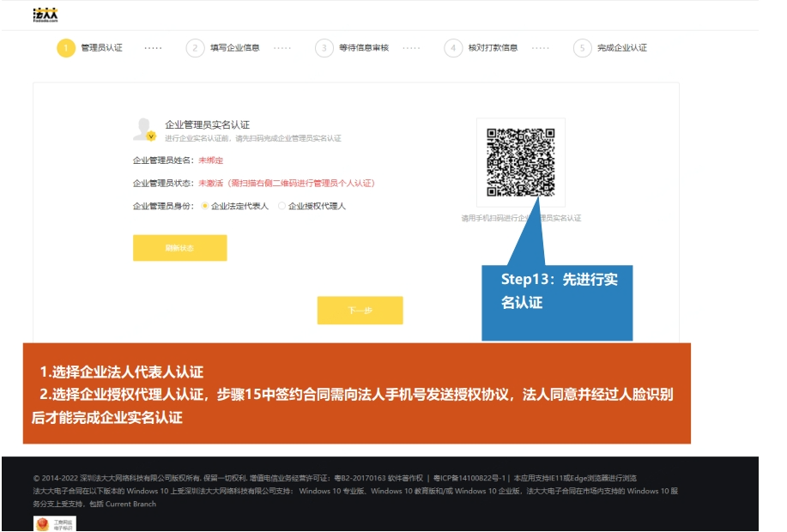Click the 法大大 logo in the header
Viewport: 787px width, 532px height.
45,15
